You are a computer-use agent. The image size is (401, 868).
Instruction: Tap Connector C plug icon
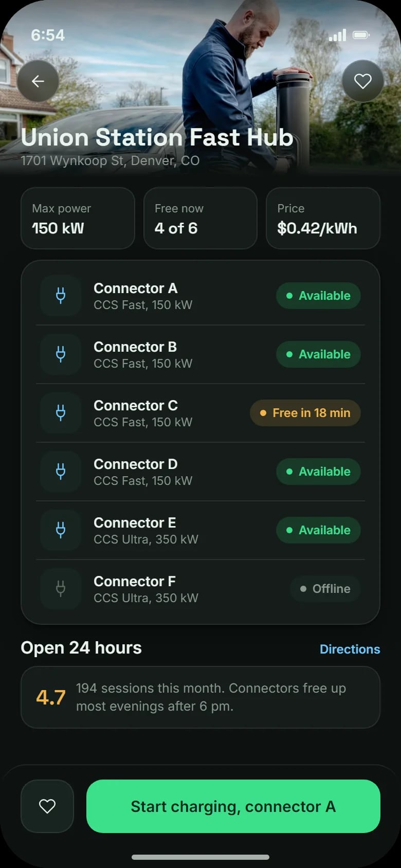coord(61,413)
